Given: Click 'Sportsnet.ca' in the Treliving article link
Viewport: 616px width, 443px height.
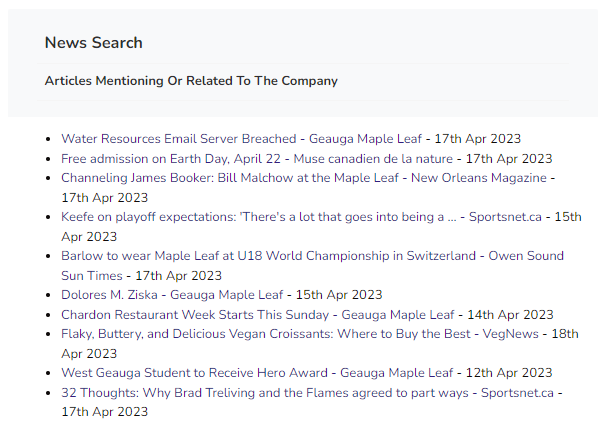Looking at the screenshot, I should (517, 393).
